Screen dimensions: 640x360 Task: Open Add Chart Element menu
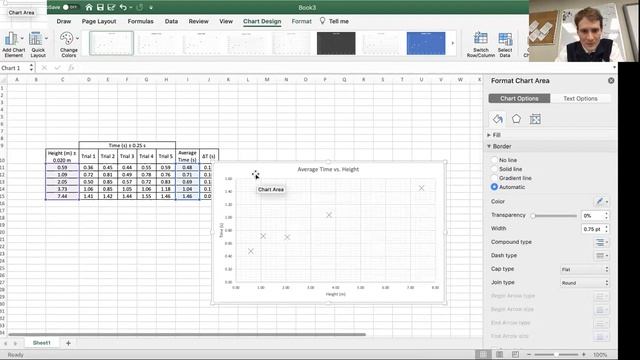tap(13, 44)
